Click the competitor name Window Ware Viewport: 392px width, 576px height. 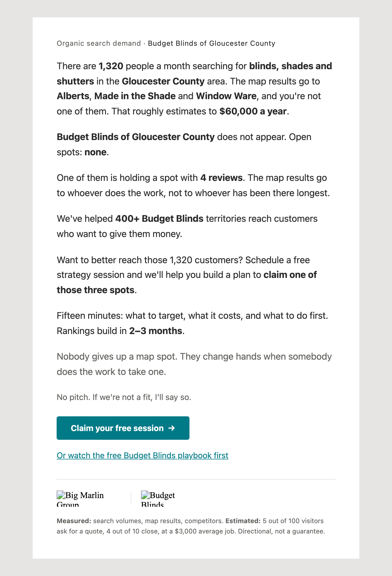226,96
